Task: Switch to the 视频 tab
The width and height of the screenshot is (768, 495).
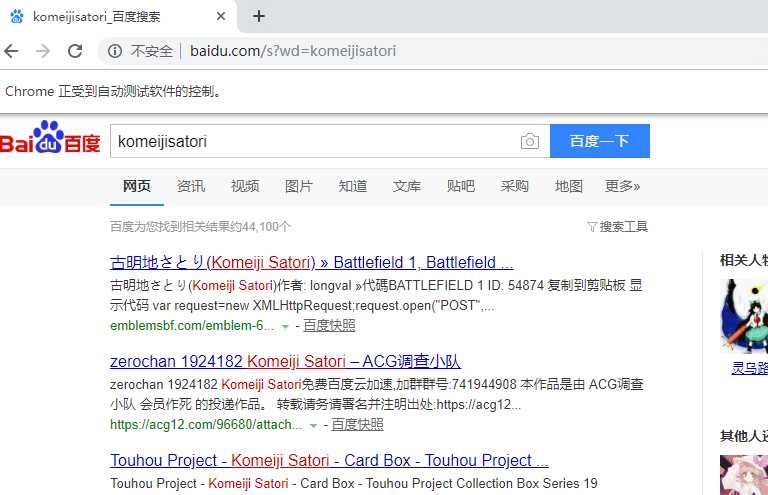Action: coord(245,186)
